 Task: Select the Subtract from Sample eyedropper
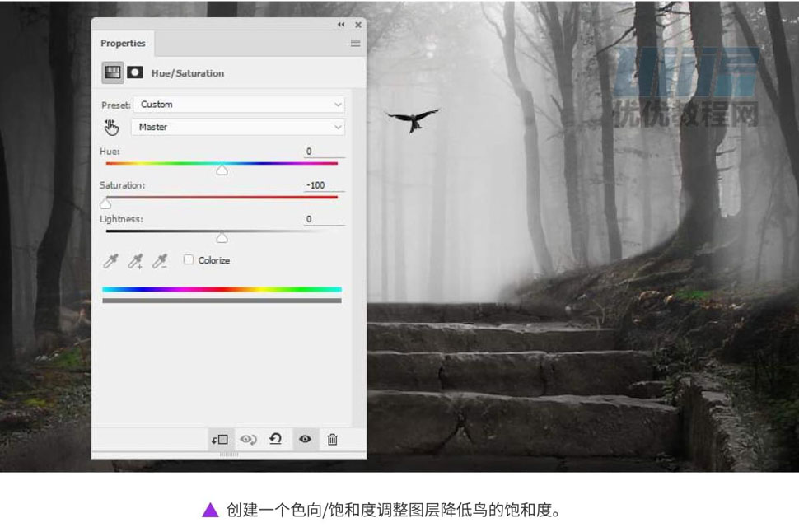(x=160, y=261)
